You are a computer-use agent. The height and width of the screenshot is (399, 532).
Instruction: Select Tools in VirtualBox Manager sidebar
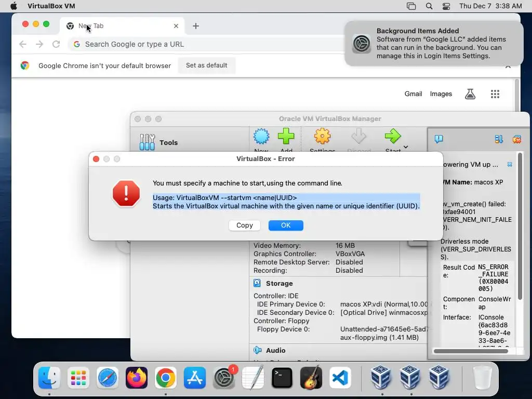point(169,142)
